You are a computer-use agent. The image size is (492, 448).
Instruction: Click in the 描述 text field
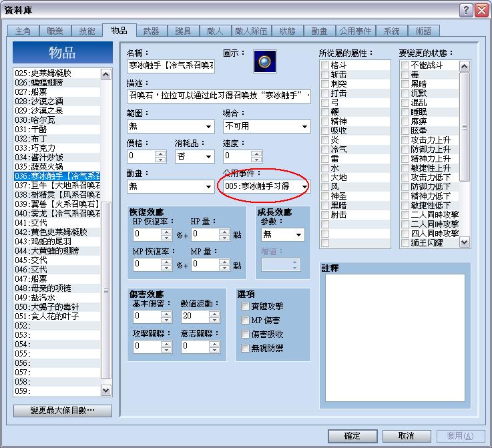(x=219, y=96)
